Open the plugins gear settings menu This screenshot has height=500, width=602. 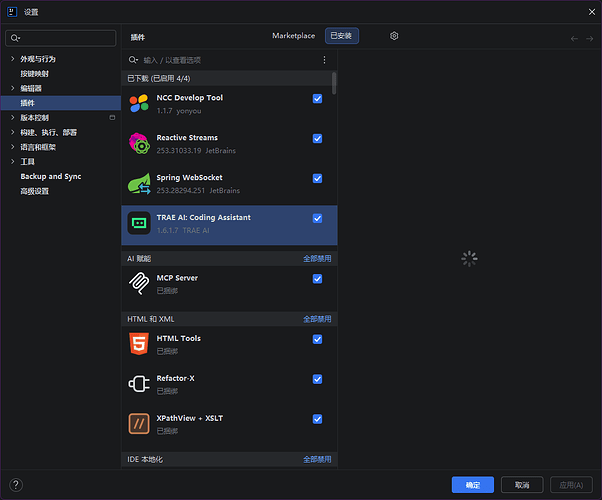[x=394, y=36]
